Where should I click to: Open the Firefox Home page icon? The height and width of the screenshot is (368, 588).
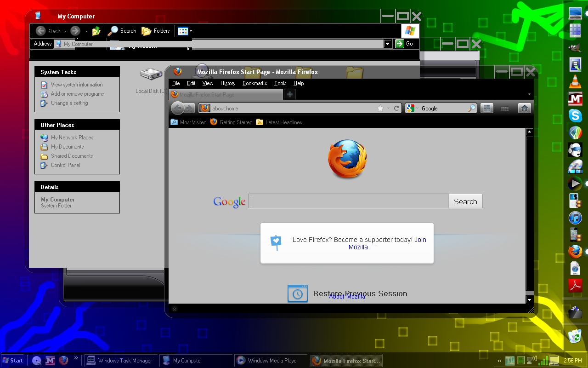[x=524, y=108]
